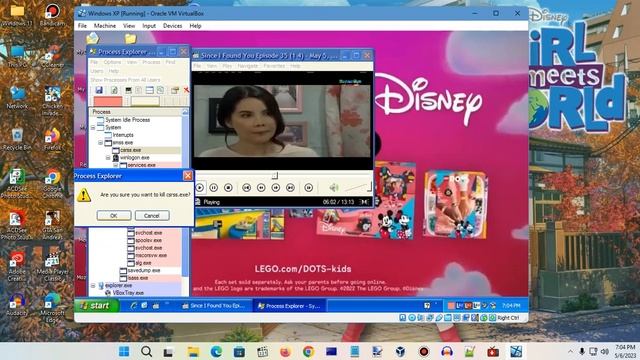Image resolution: width=640 pixels, height=360 pixels.
Task: Open Network desktop icon
Action: pos(17,98)
